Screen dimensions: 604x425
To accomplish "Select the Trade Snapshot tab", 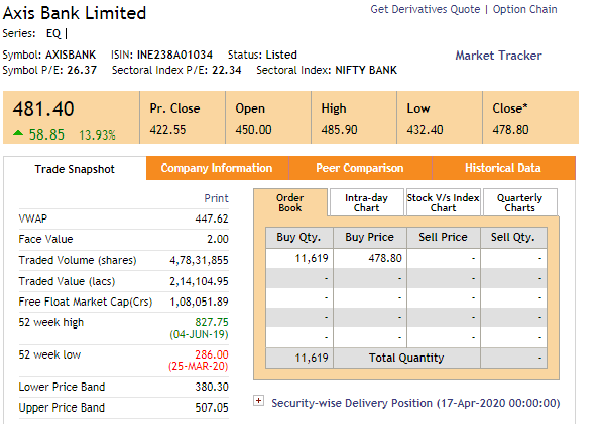I will click(x=74, y=169).
